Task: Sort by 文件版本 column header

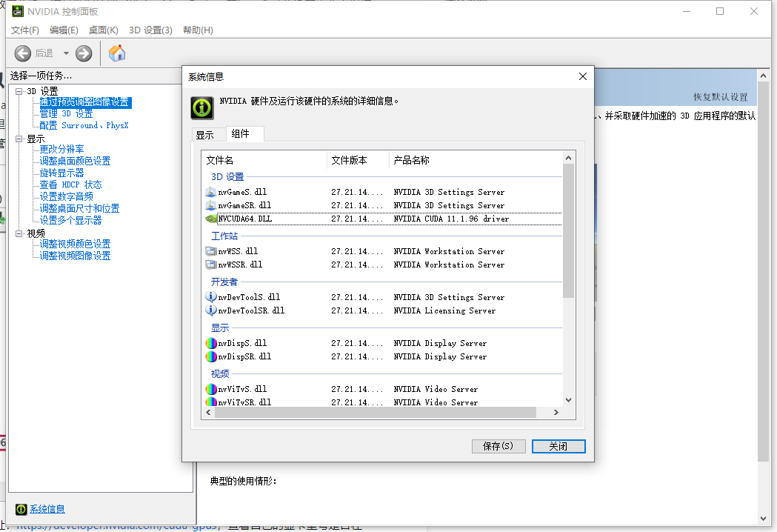Action: 358,160
